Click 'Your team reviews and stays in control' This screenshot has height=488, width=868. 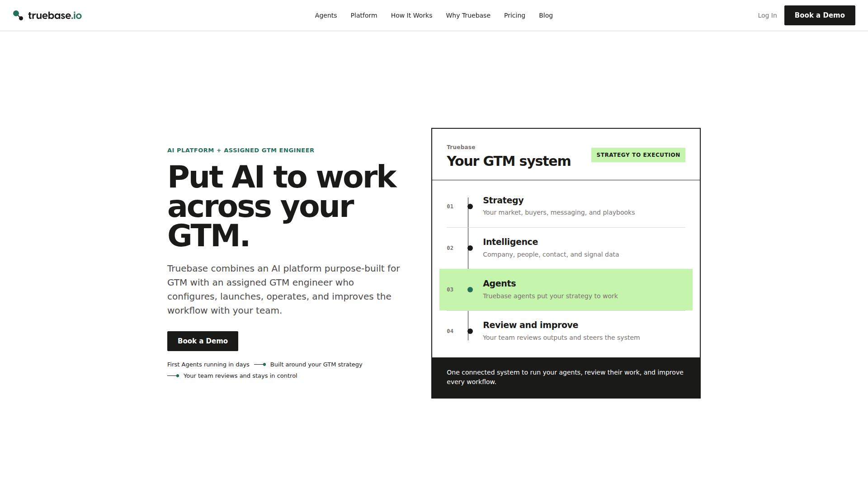coord(241,376)
